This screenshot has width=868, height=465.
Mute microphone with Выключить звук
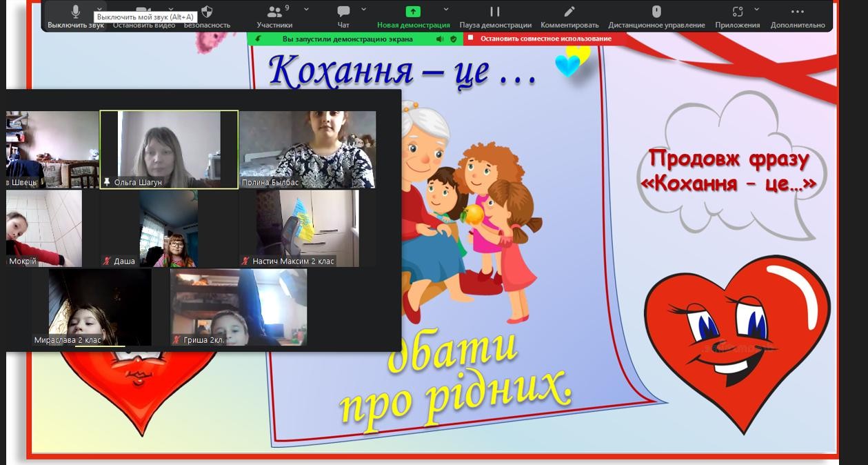point(76,12)
